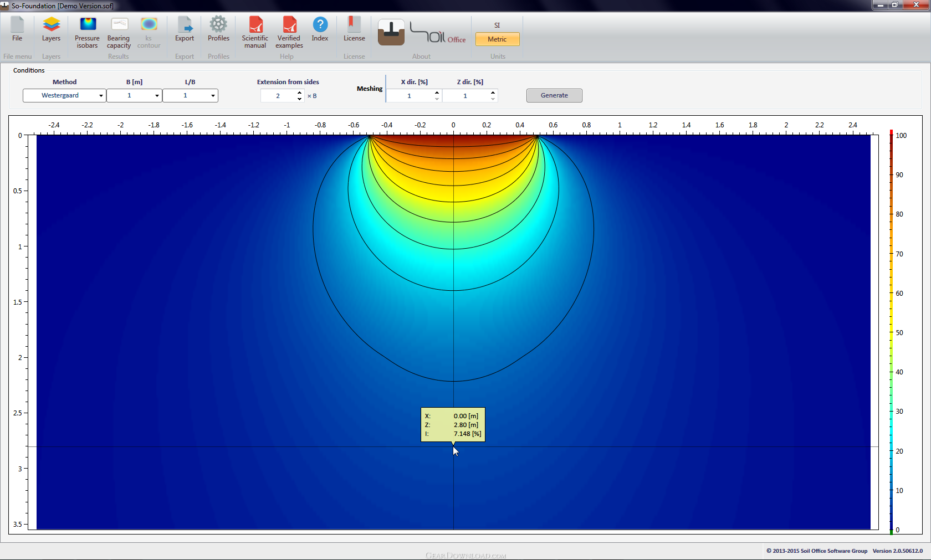Click the Soil Office logo
This screenshot has height=560, width=931.
coord(438,32)
